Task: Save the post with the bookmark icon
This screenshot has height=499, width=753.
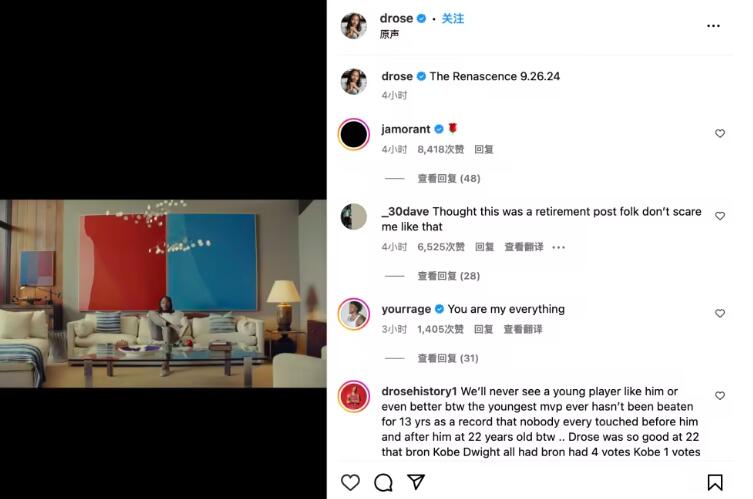Action: point(715,482)
